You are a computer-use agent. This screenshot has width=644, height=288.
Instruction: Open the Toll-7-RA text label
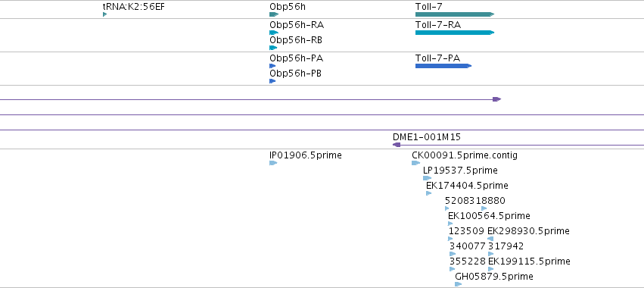click(x=438, y=25)
